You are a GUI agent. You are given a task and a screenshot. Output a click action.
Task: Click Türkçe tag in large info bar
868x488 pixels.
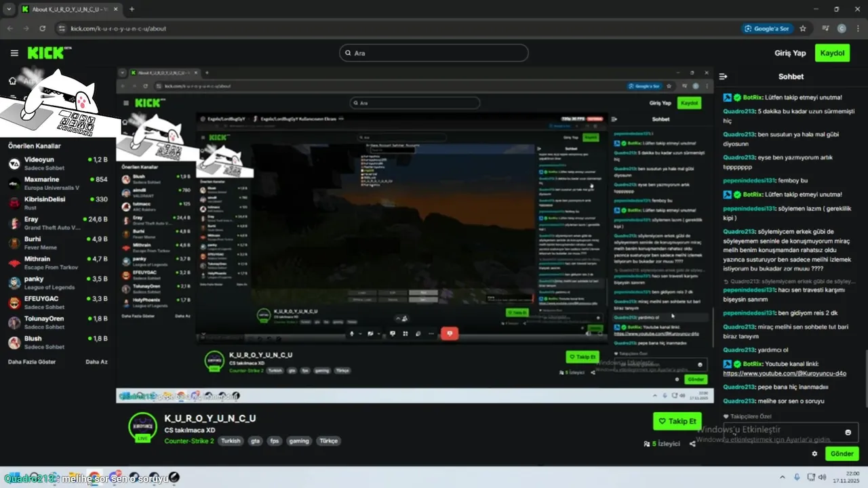coord(328,441)
